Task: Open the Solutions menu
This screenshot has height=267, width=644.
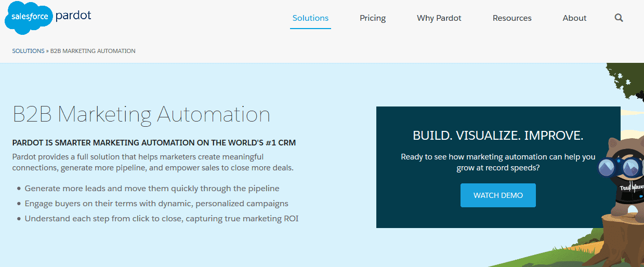Action: (x=310, y=18)
